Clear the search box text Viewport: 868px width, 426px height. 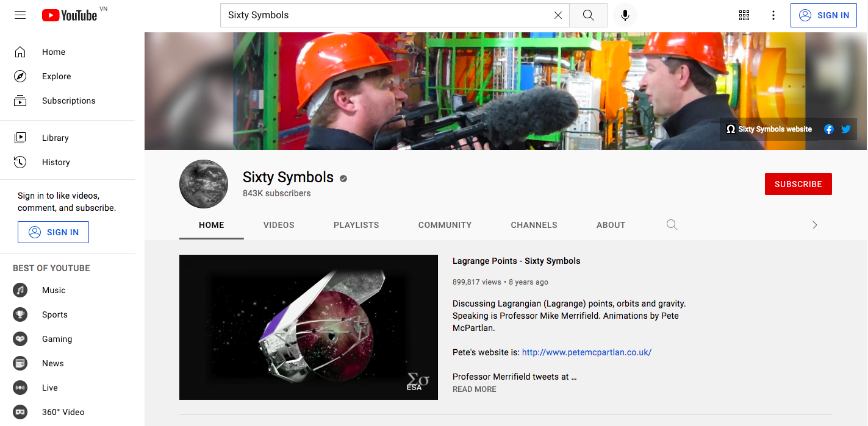pos(558,15)
